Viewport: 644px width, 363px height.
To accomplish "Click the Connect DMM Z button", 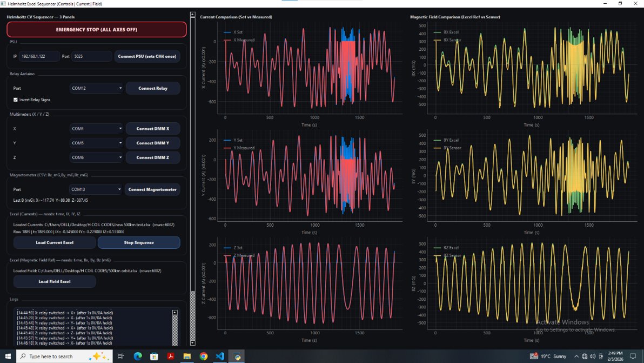I will 153,157.
